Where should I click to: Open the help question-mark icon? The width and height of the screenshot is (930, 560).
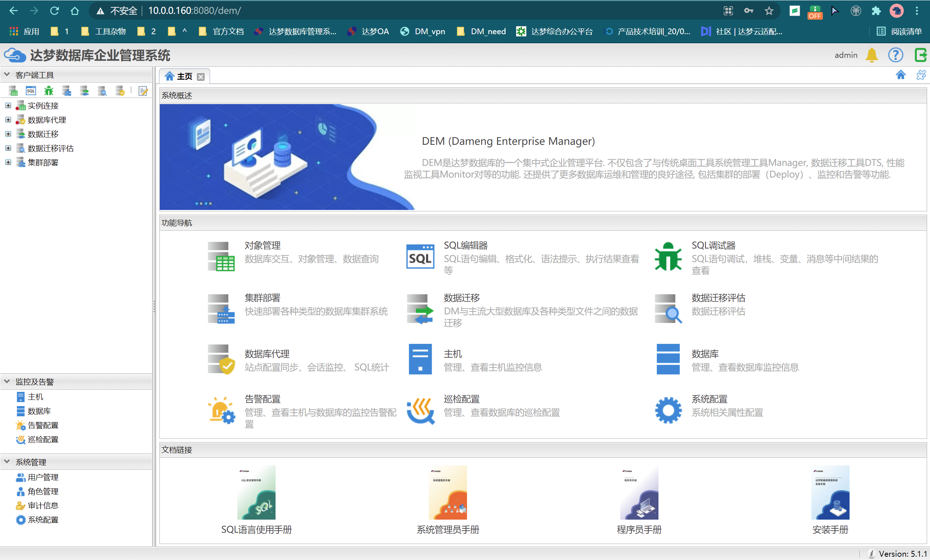(896, 55)
